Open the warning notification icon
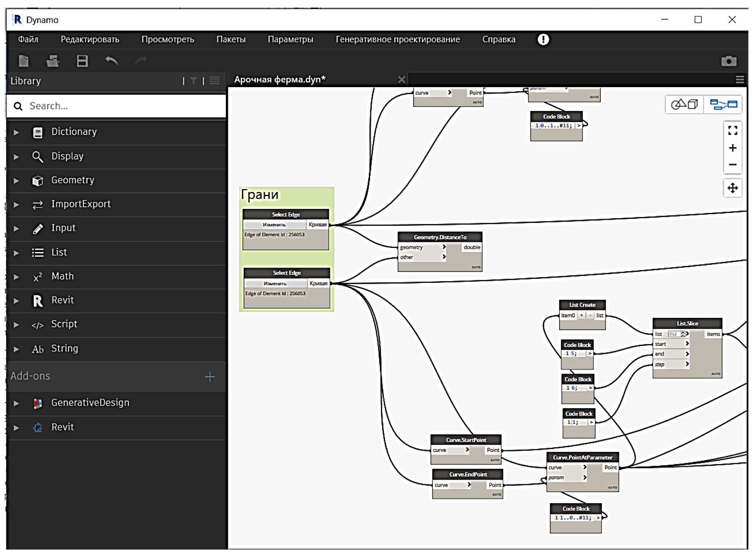 (543, 39)
